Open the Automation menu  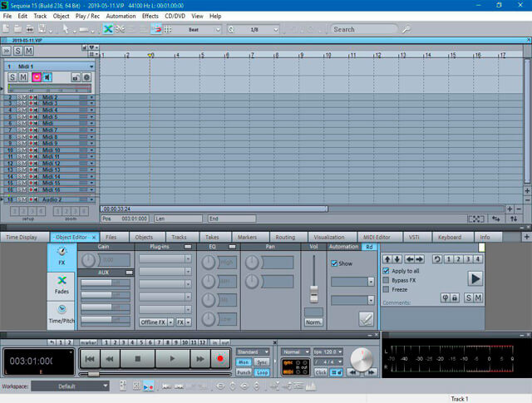(121, 16)
